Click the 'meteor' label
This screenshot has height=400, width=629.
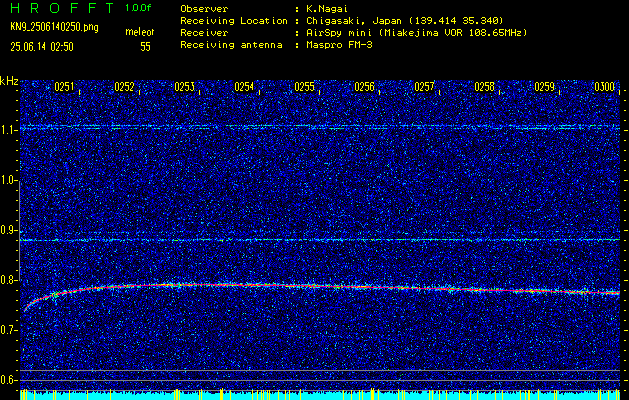point(140,32)
